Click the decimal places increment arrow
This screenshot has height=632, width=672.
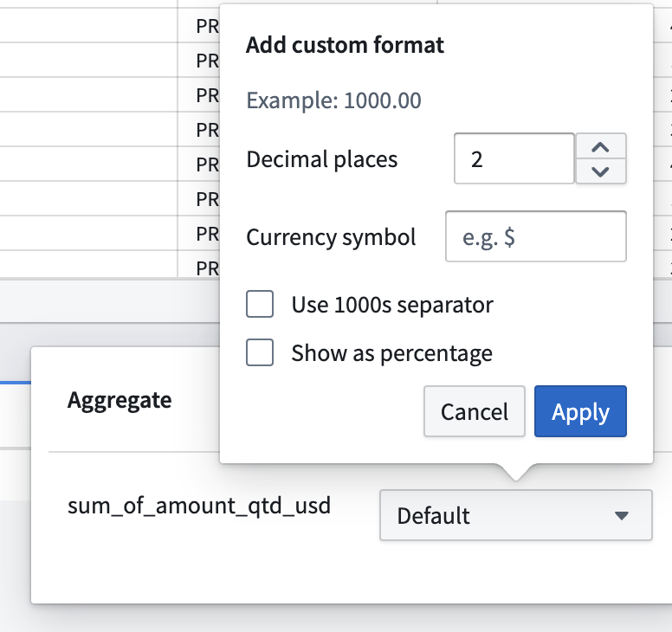click(600, 146)
